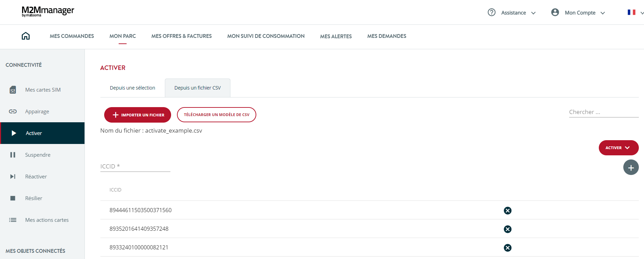644x259 pixels.
Task: Click the file name activate_example.csv text
Action: [174, 131]
